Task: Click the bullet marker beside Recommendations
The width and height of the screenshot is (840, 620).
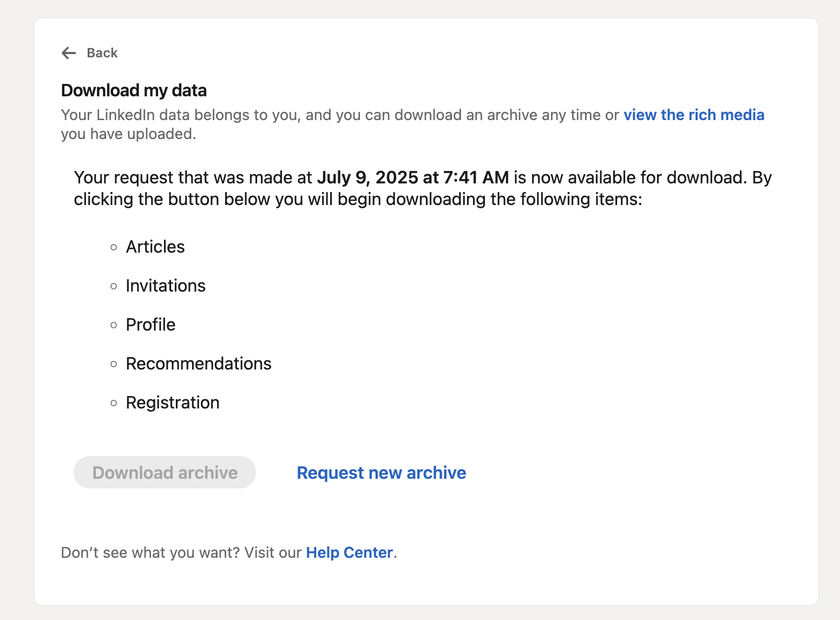Action: click(x=114, y=364)
